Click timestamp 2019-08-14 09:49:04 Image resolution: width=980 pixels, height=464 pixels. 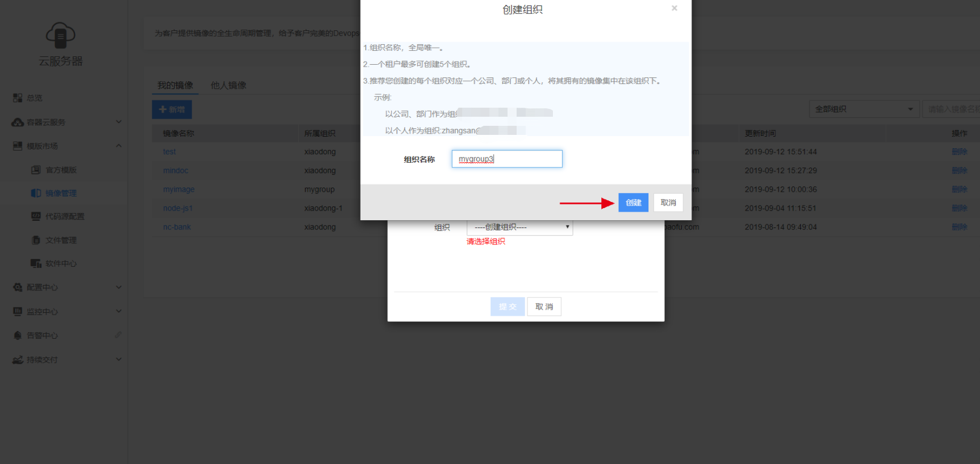781,227
